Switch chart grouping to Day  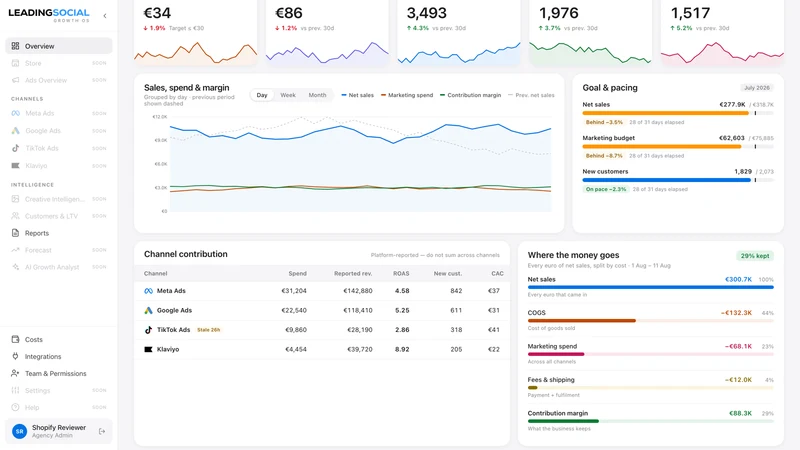pyautogui.click(x=262, y=95)
